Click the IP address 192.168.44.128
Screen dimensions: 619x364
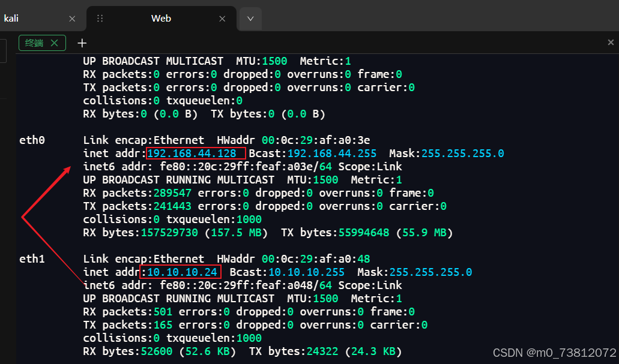coord(192,154)
